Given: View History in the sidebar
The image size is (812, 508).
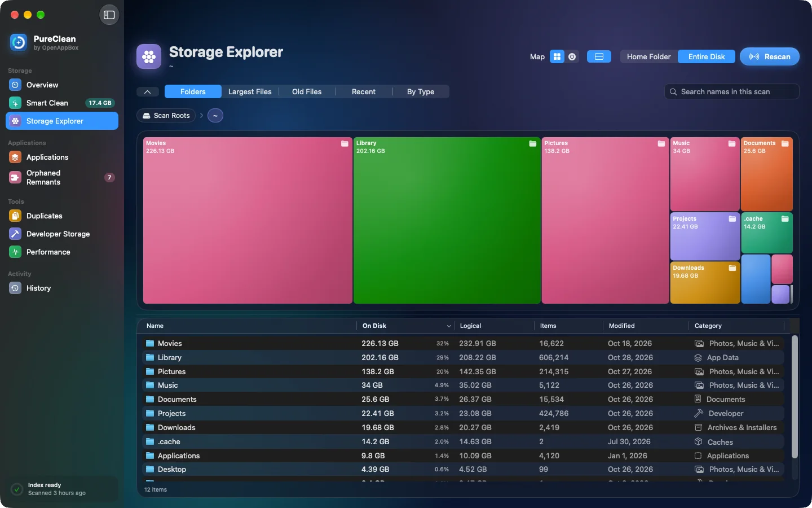Looking at the screenshot, I should [62, 288].
